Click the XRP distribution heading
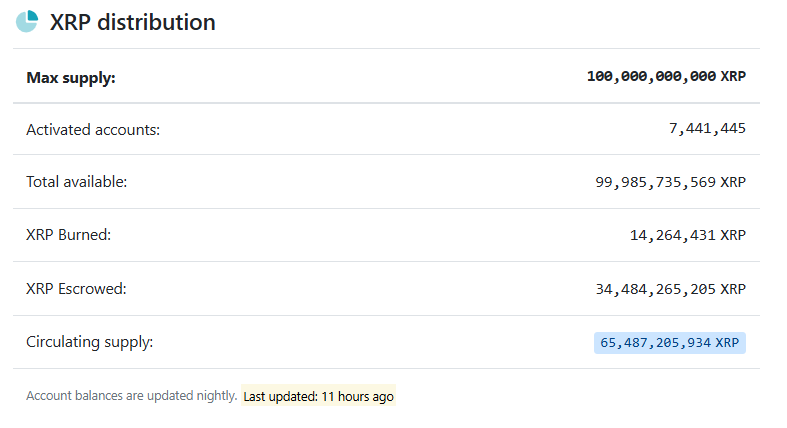This screenshot has width=787, height=428. 133,22
